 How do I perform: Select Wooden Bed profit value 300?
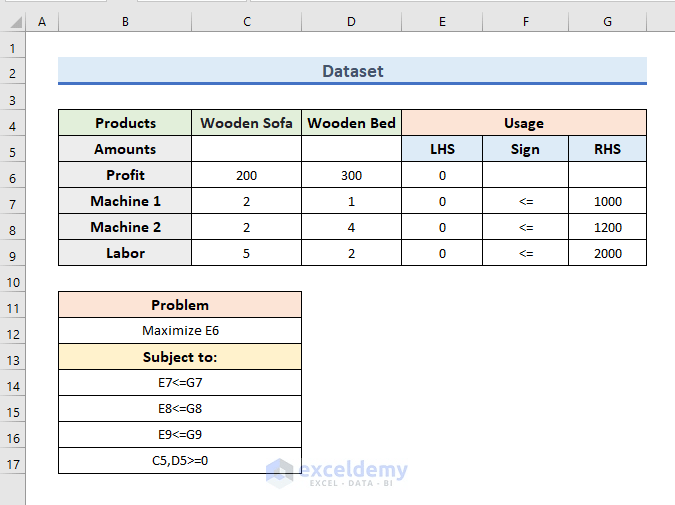(351, 175)
